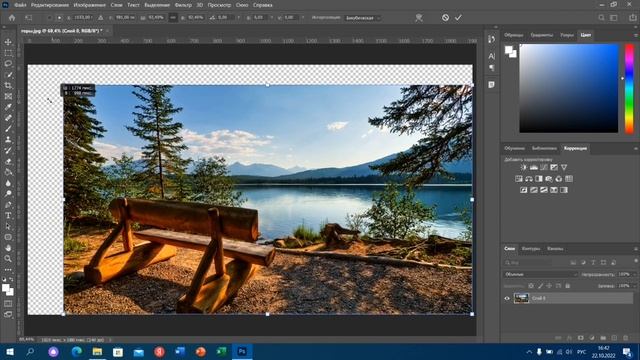Toggle lock transparent pixels
640x360 pixels.
[x=531, y=286]
